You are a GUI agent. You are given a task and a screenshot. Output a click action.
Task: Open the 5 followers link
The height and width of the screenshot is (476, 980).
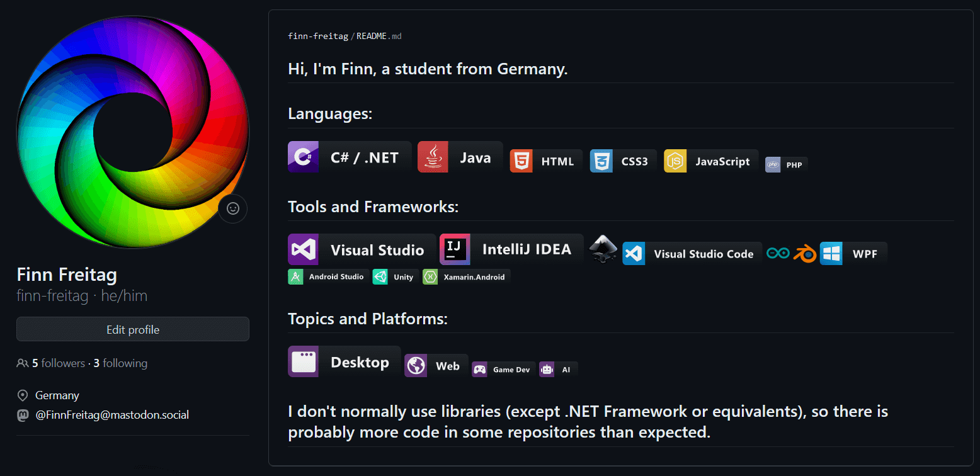point(59,363)
